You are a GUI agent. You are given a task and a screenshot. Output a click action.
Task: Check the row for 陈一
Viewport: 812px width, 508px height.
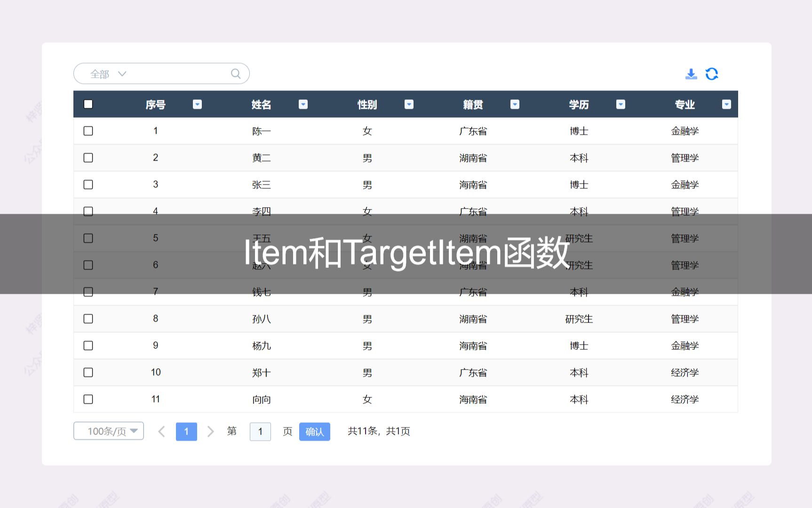[88, 131]
